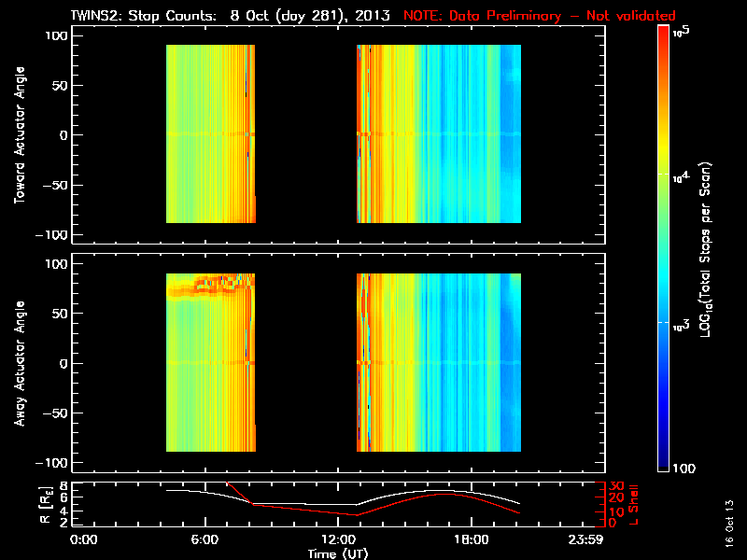The image size is (747, 560).
Task: Click the left data block in the Toward panel
Action: [210, 135]
